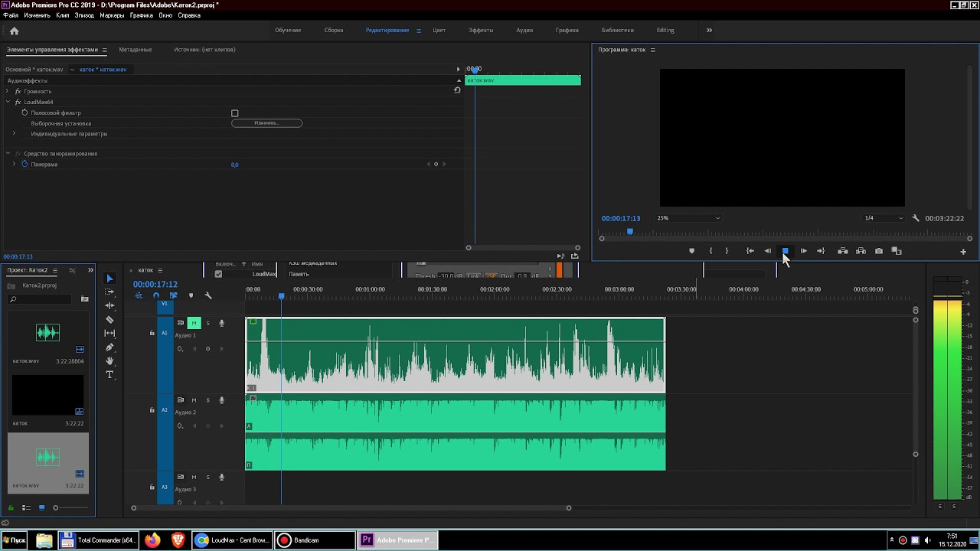Open playback resolution dropdown 1/4

click(884, 218)
